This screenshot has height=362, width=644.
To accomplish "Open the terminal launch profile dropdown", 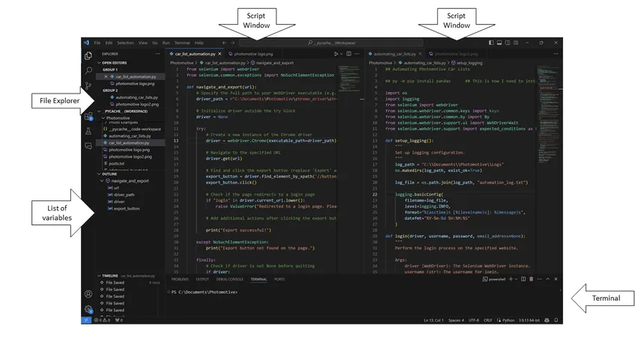I will pyautogui.click(x=516, y=279).
